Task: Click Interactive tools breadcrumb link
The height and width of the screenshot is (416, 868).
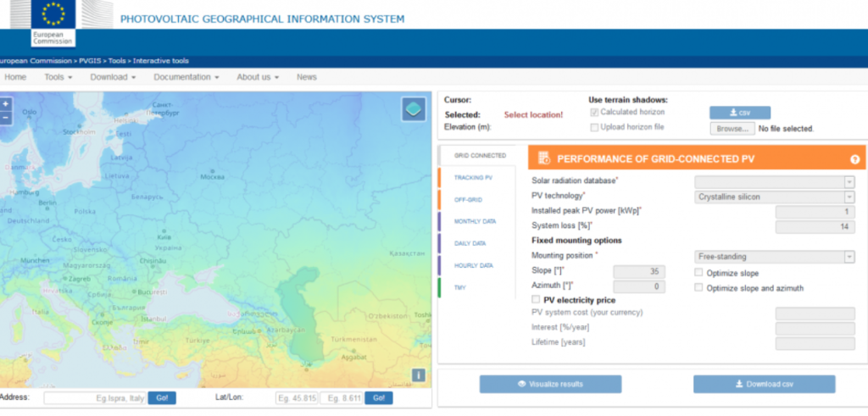Action: [160, 61]
